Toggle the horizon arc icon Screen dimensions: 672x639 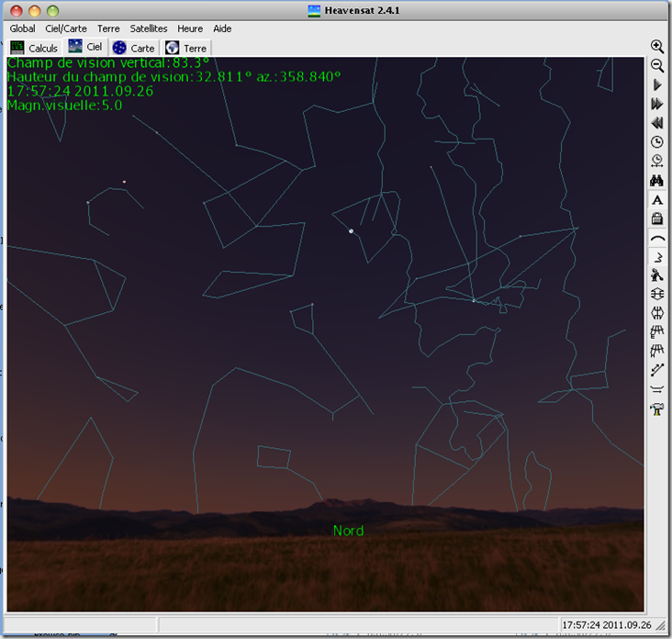(x=657, y=238)
